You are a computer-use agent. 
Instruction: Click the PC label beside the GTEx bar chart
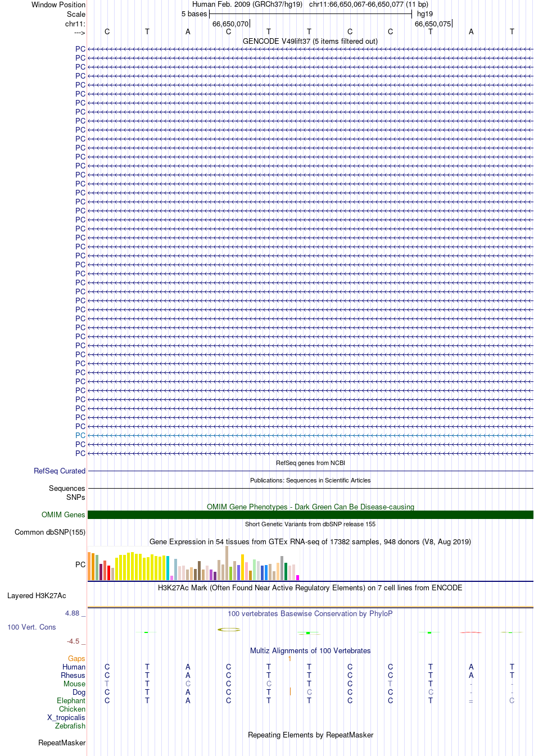(x=80, y=564)
